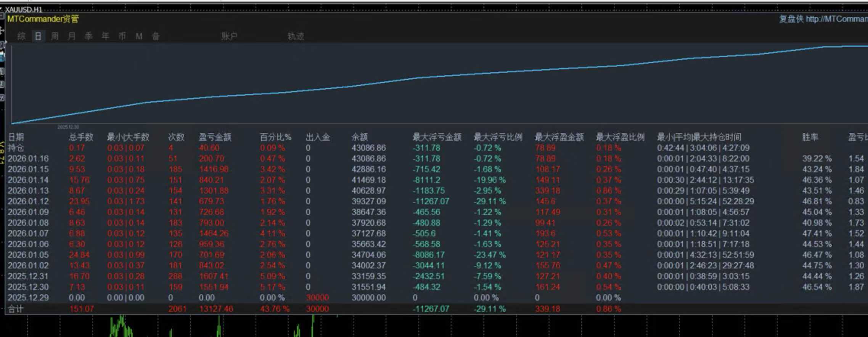This screenshot has height=337, width=868.
Task: Open the 备 tab
Action: pos(156,36)
